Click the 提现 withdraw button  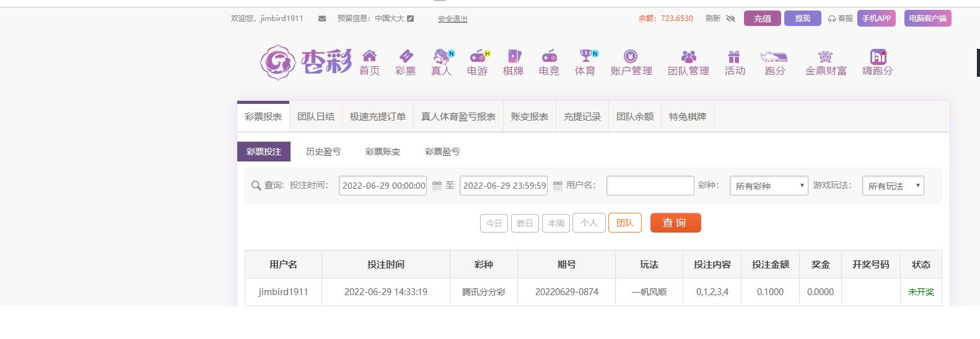coord(803,19)
